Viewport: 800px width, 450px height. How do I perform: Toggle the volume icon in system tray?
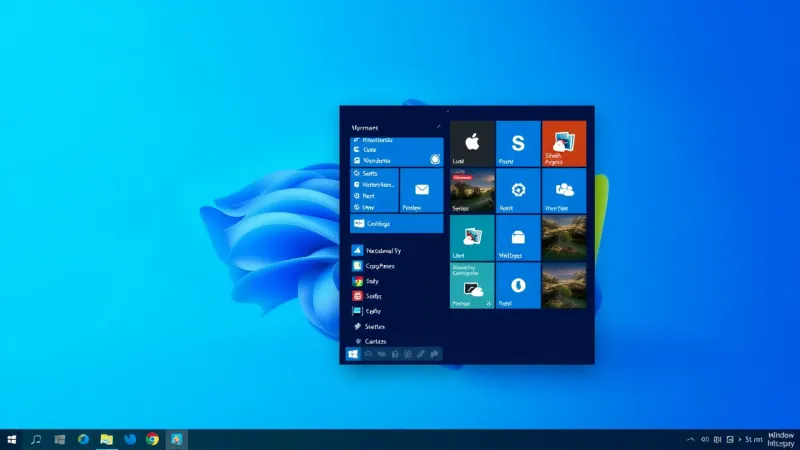[704, 439]
